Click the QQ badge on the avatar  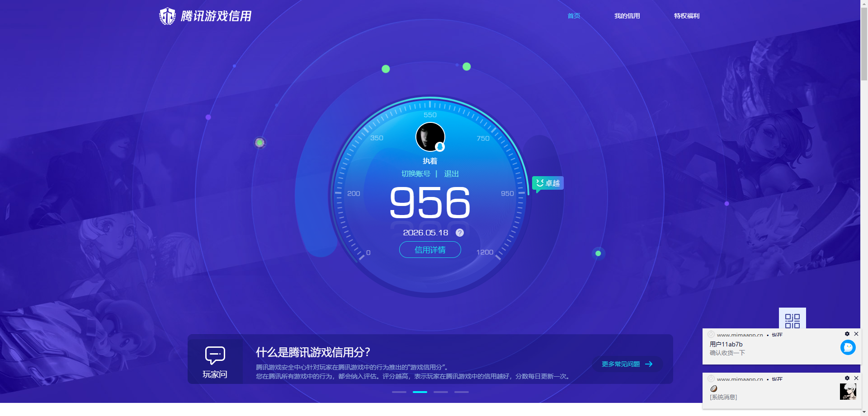pyautogui.click(x=440, y=147)
